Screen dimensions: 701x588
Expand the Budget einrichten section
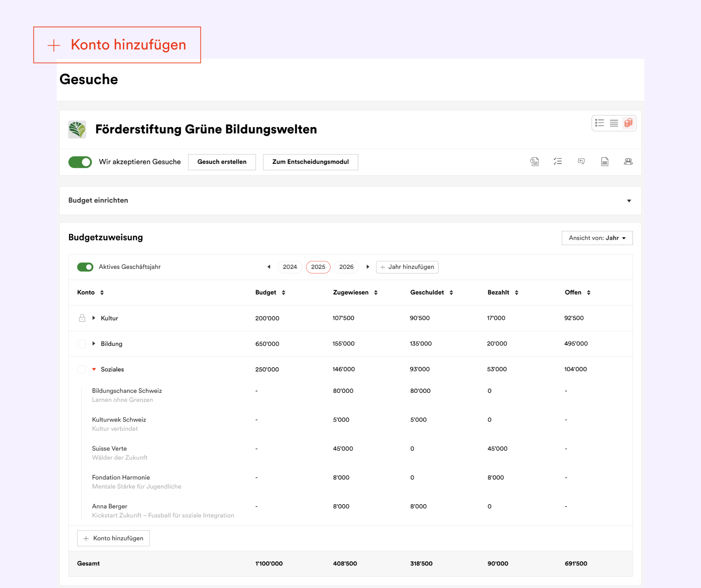click(629, 201)
